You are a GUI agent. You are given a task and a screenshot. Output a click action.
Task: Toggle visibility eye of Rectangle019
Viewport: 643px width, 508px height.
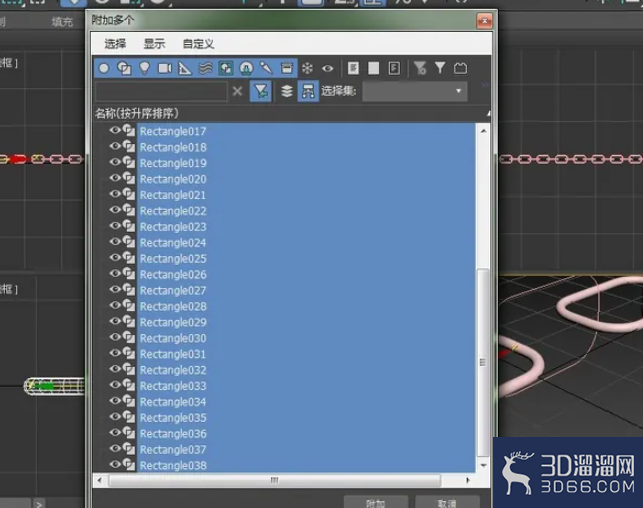(115, 162)
